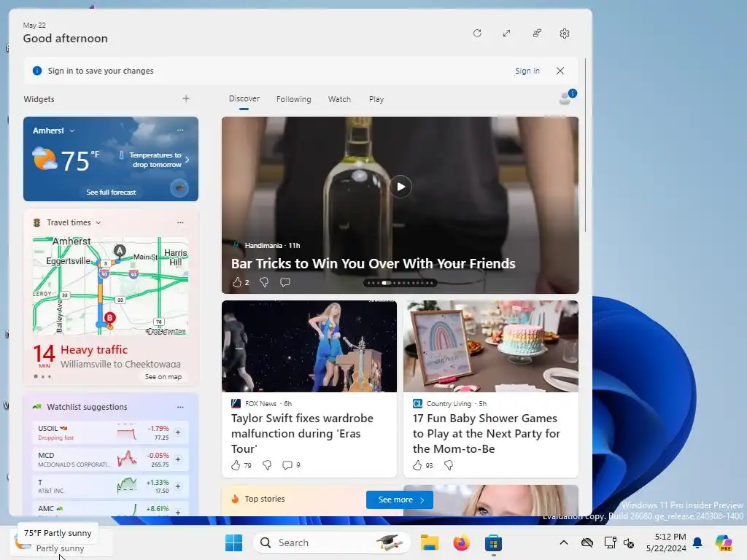Viewport: 747px width, 560px height.
Task: Click the taskbar Search box
Action: point(332,542)
